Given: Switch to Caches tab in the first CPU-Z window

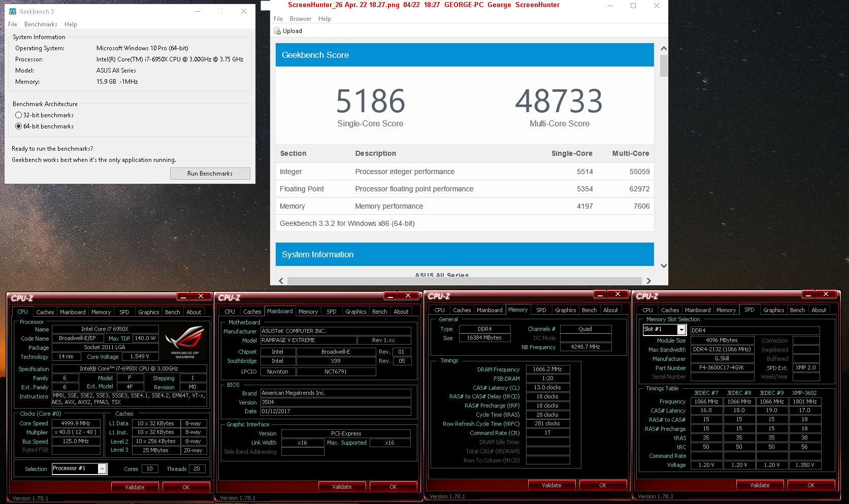Looking at the screenshot, I should point(45,312).
